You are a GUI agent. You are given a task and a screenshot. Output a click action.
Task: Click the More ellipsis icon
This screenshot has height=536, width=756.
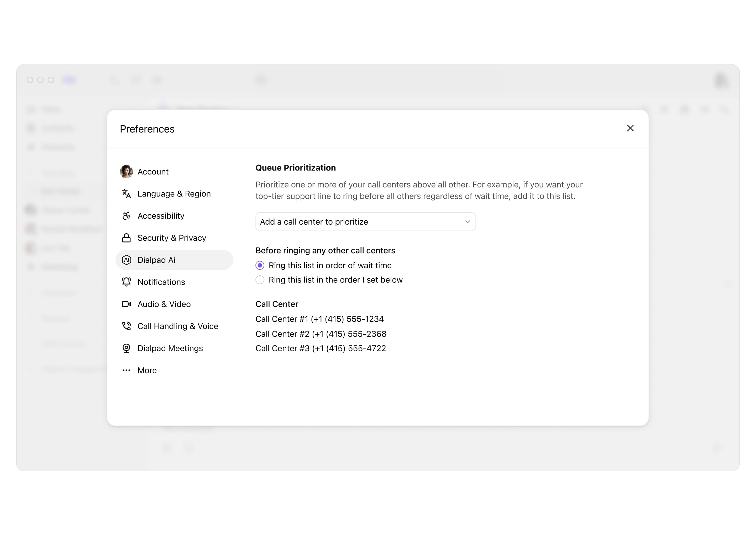(126, 370)
